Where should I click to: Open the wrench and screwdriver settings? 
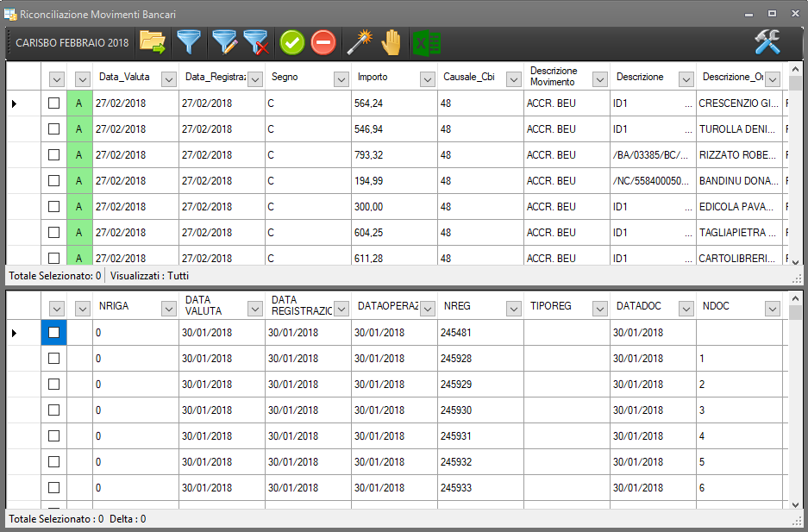tap(767, 41)
